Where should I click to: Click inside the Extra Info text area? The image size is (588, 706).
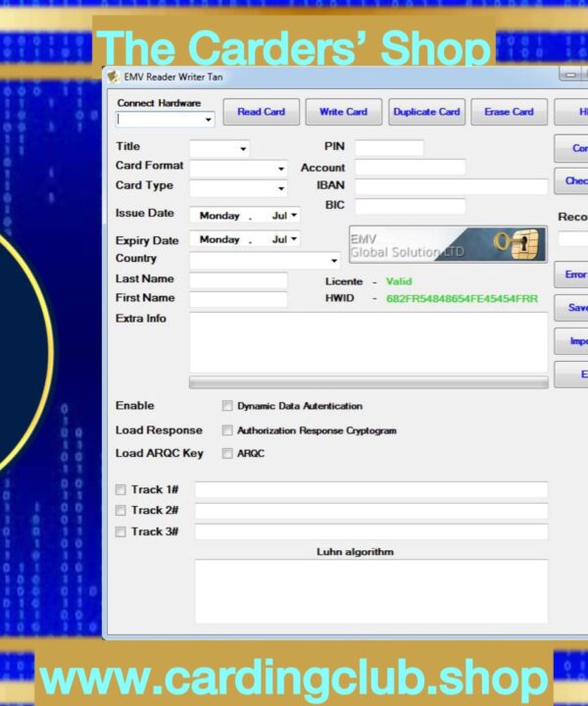pyautogui.click(x=368, y=342)
